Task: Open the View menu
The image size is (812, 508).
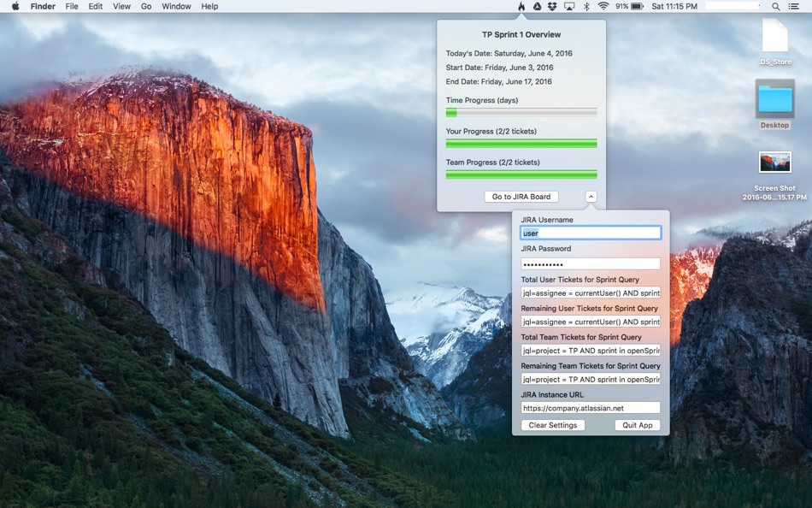Action: [x=121, y=6]
